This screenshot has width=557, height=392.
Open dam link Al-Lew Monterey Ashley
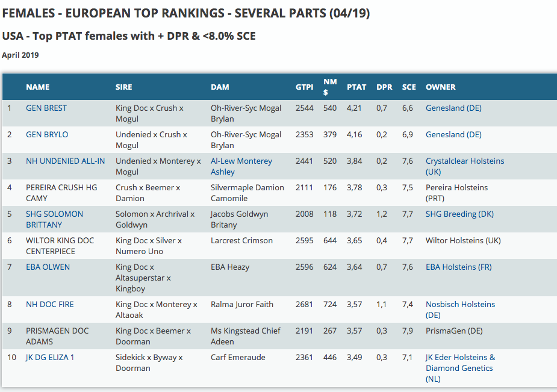coord(241,166)
